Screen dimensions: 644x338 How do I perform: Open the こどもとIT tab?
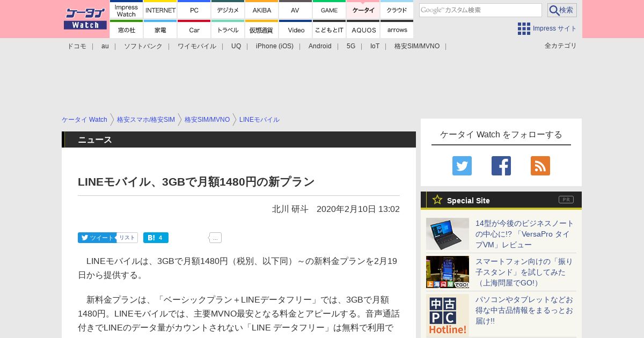pyautogui.click(x=329, y=30)
